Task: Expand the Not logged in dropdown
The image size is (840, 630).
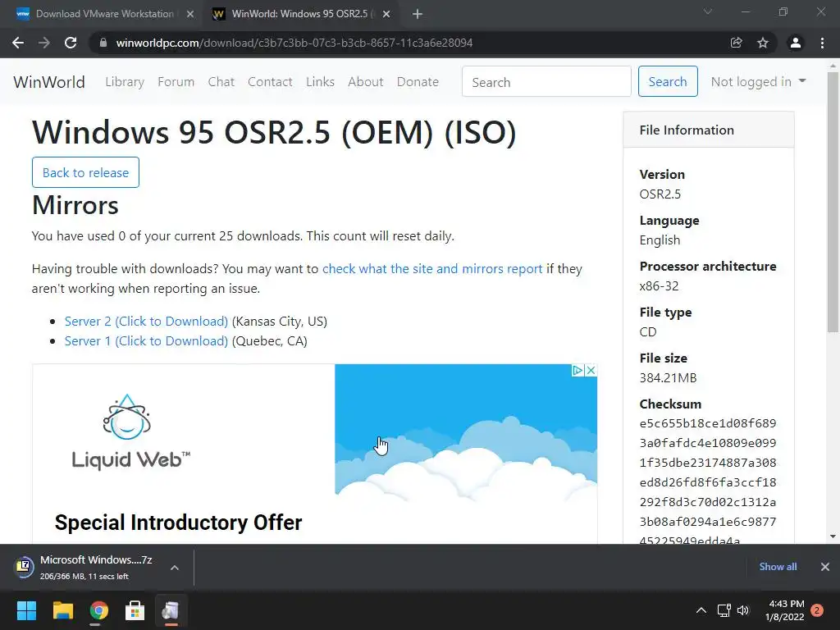Action: (x=758, y=81)
